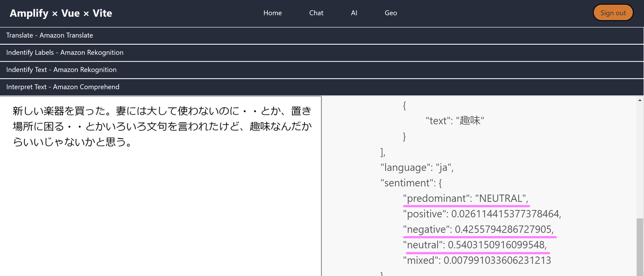Click the predominant NEUTRAL sentiment line
This screenshot has height=276, width=644.
[466, 198]
